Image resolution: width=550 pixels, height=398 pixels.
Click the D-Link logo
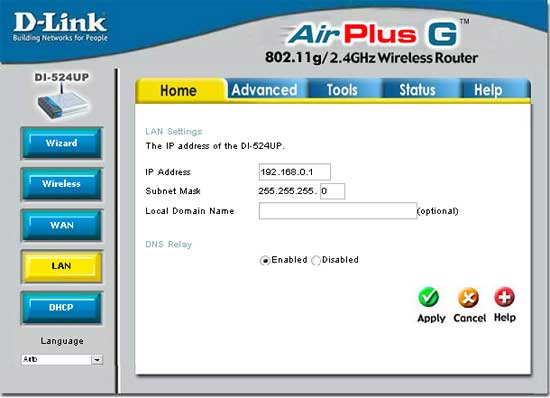(x=60, y=27)
